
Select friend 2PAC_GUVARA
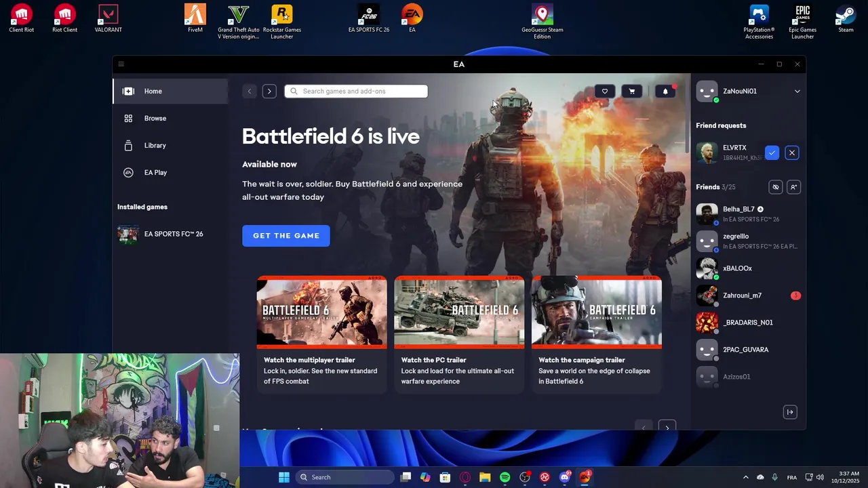tap(749, 350)
